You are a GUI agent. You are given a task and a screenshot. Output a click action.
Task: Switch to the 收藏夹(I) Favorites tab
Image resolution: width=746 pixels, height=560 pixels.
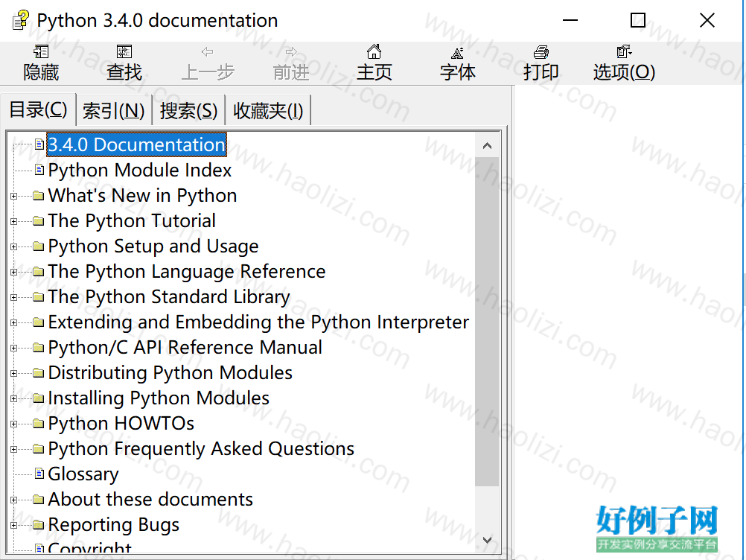(x=268, y=111)
